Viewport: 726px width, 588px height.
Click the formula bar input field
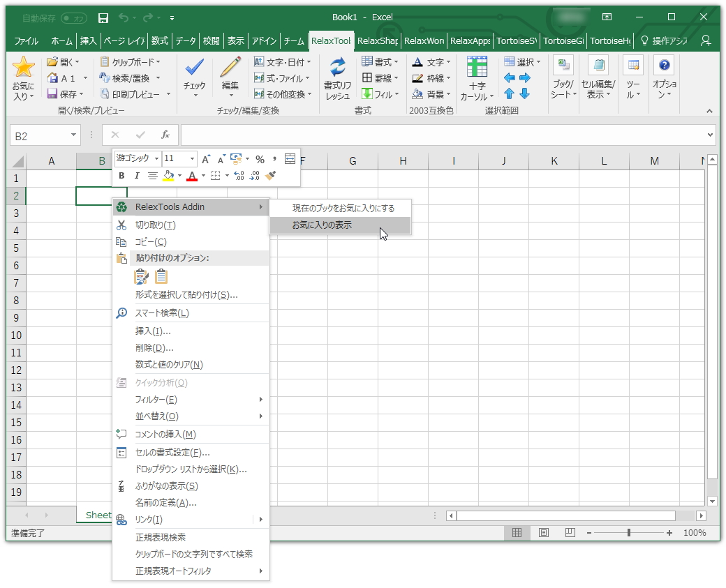point(442,135)
